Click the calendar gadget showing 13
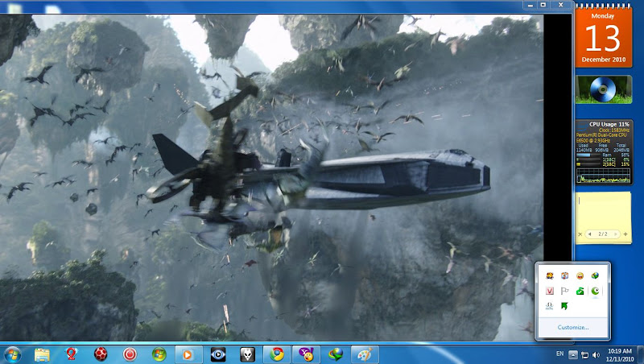This screenshot has width=644, height=364. click(x=603, y=38)
